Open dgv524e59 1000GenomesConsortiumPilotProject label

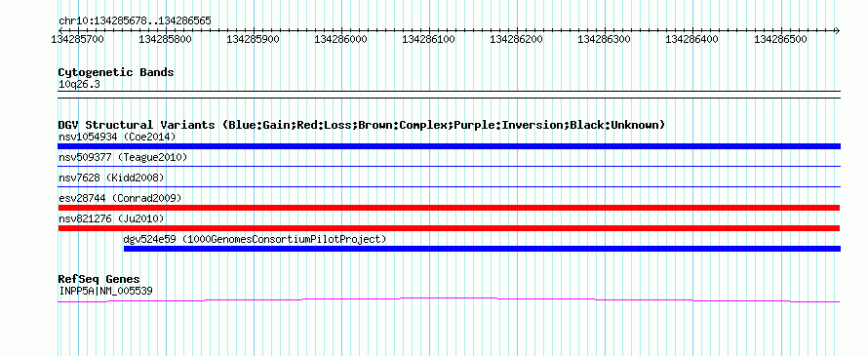point(255,239)
